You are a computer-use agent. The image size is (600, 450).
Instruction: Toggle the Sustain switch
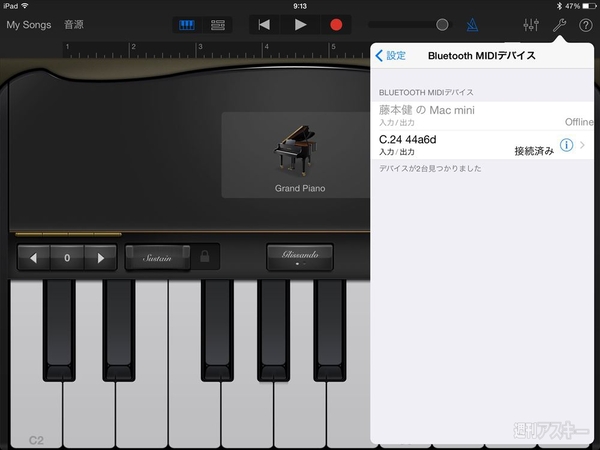pyautogui.click(x=157, y=258)
